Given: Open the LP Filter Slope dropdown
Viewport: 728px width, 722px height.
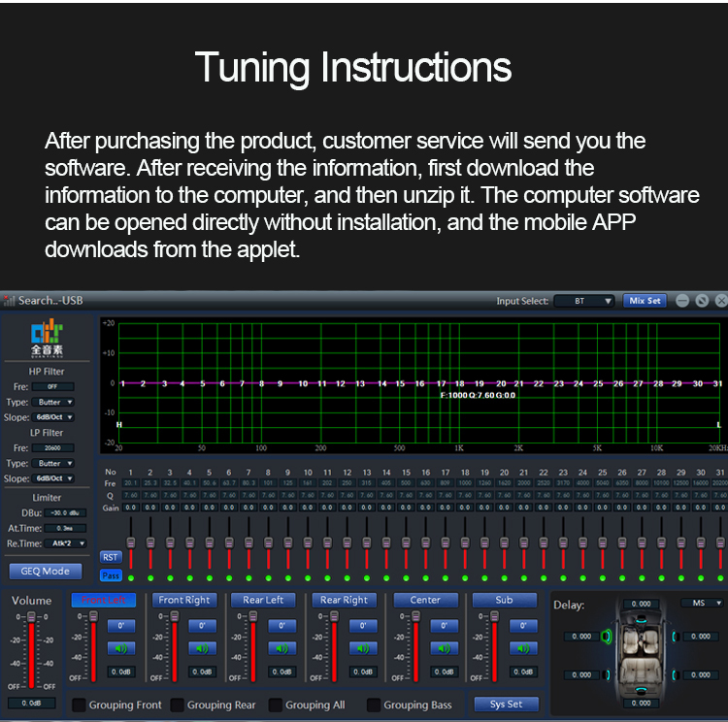Looking at the screenshot, I should (55, 478).
